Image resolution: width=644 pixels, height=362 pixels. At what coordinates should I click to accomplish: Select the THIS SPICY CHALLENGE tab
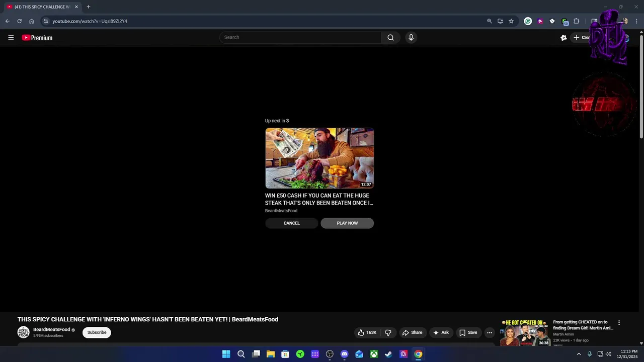[x=42, y=7]
